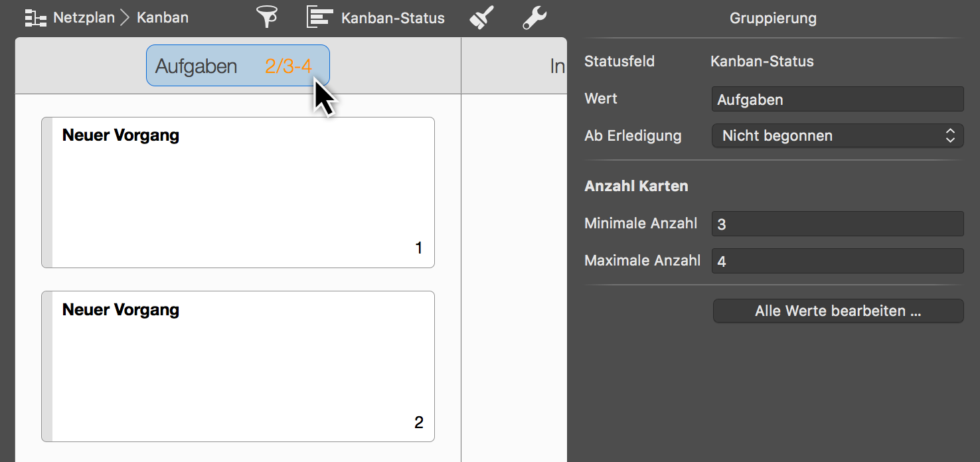Select the paintbrush formatting icon
The width and height of the screenshot is (980, 462).
coord(480,17)
